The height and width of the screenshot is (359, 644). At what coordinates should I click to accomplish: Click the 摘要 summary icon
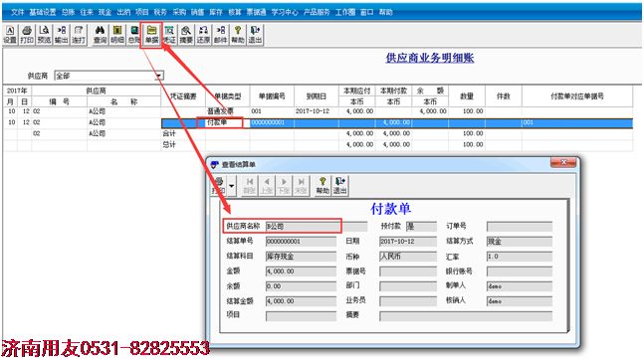[186, 35]
